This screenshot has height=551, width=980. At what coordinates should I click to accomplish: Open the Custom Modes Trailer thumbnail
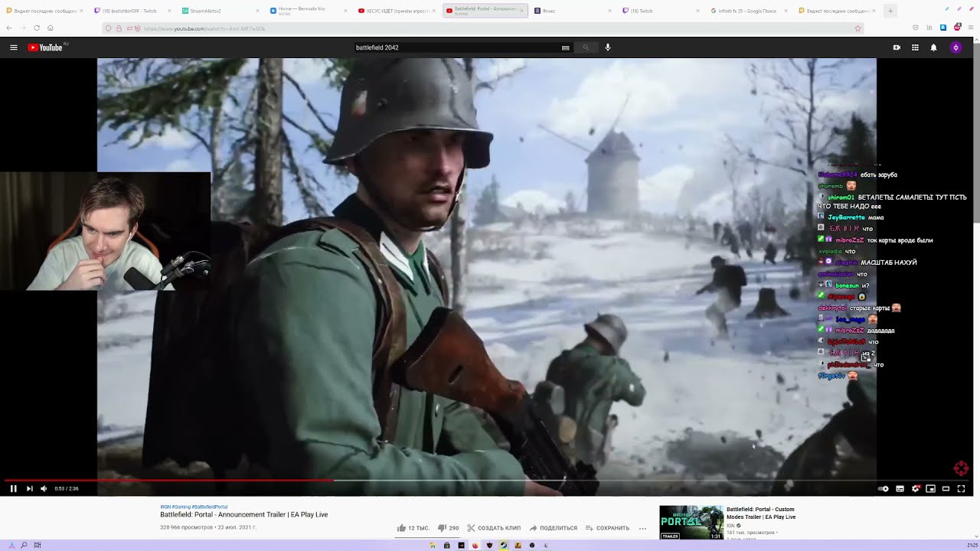pos(691,523)
